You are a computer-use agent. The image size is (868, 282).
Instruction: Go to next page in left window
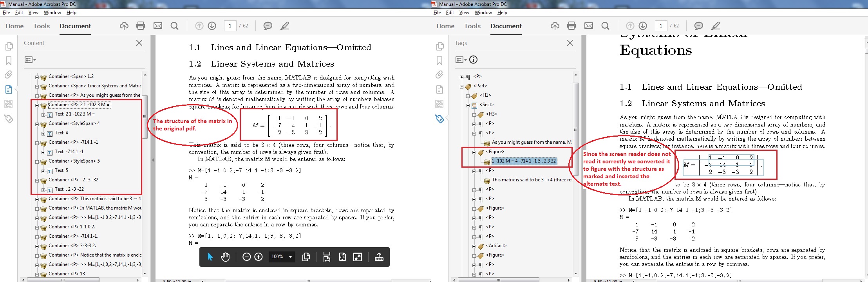pos(212,26)
